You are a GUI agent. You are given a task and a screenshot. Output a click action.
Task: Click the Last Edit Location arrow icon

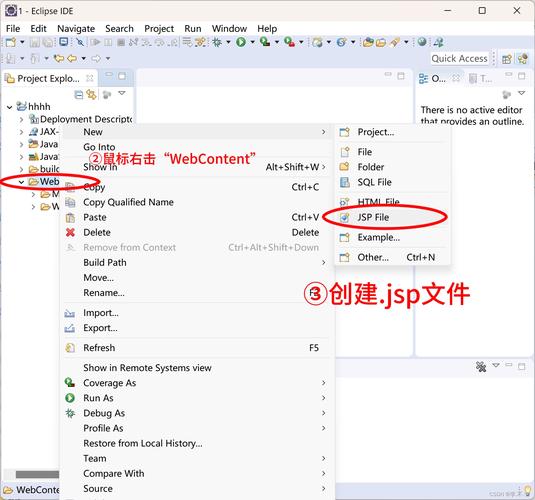pyautogui.click(x=59, y=58)
